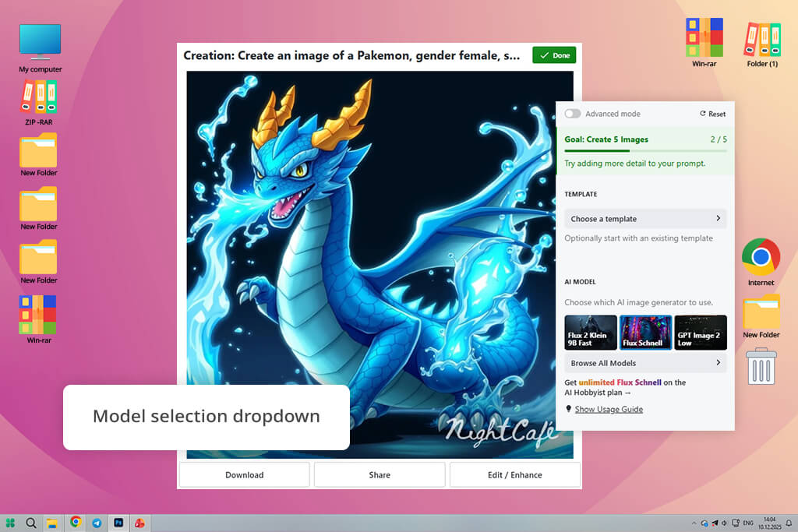Expand the Browse All Models list
Image resolution: width=798 pixels, height=532 pixels.
coord(645,363)
